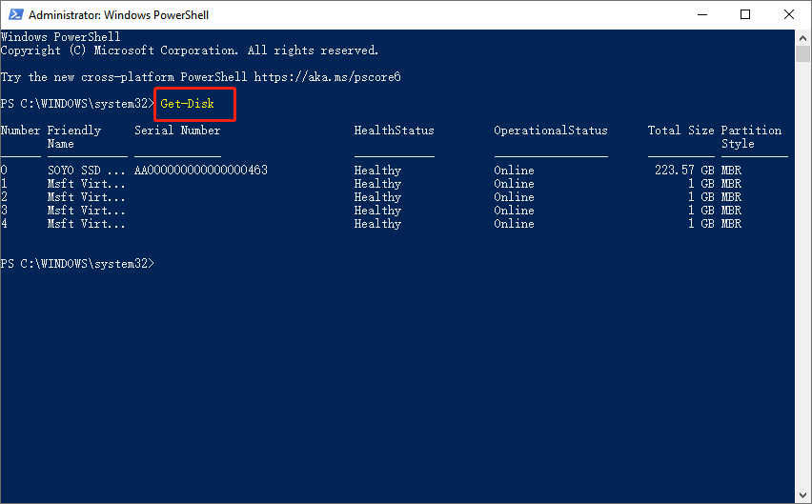Click 'Healthy' status in disk 2 row
812x504 pixels.
pyautogui.click(x=377, y=197)
